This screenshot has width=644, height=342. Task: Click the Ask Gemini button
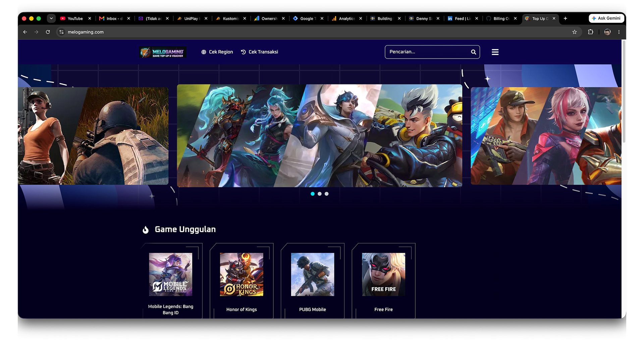click(607, 18)
